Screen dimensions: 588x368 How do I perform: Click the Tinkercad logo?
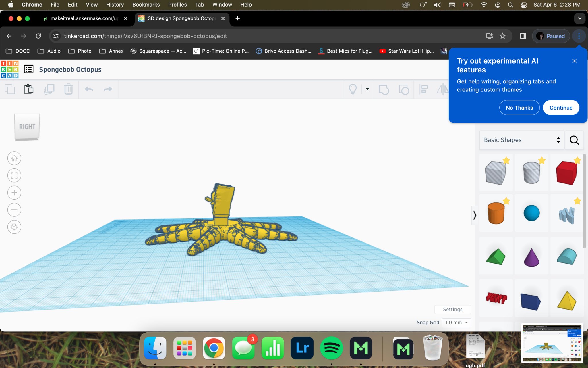(x=10, y=69)
